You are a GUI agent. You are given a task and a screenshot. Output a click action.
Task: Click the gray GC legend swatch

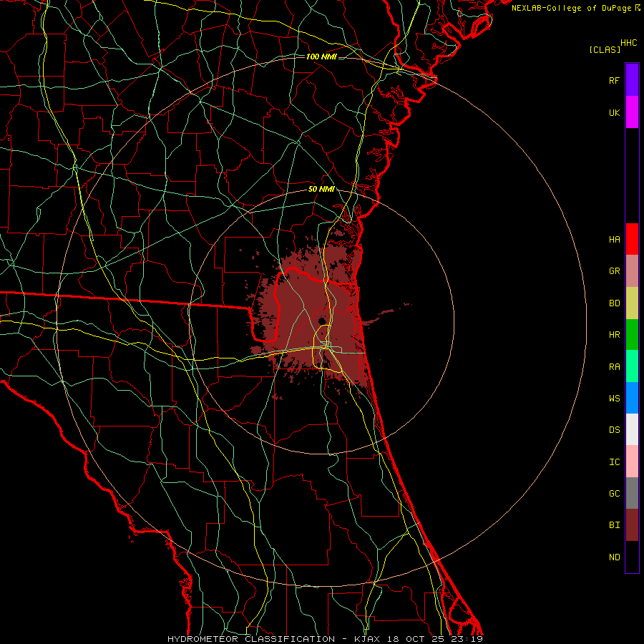(632, 493)
